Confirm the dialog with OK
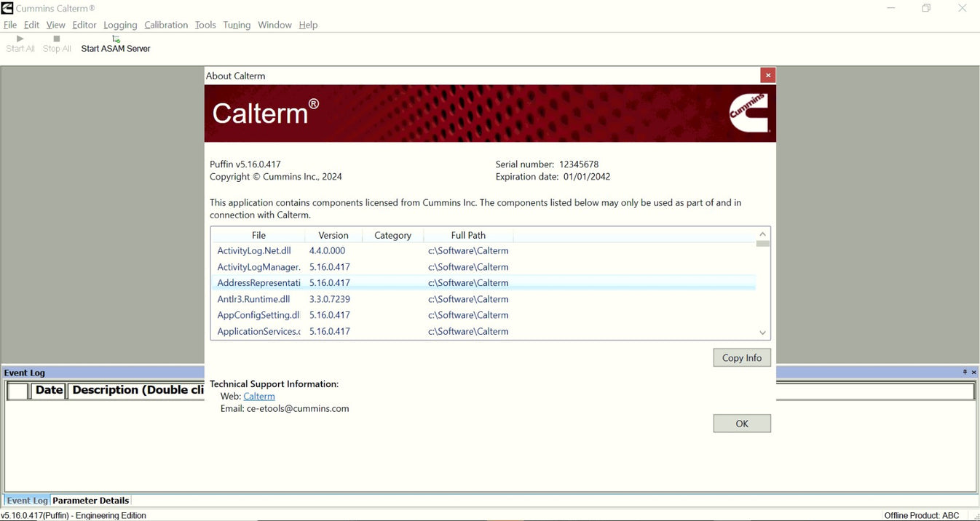Screen dimensions: 980x521 [742, 423]
